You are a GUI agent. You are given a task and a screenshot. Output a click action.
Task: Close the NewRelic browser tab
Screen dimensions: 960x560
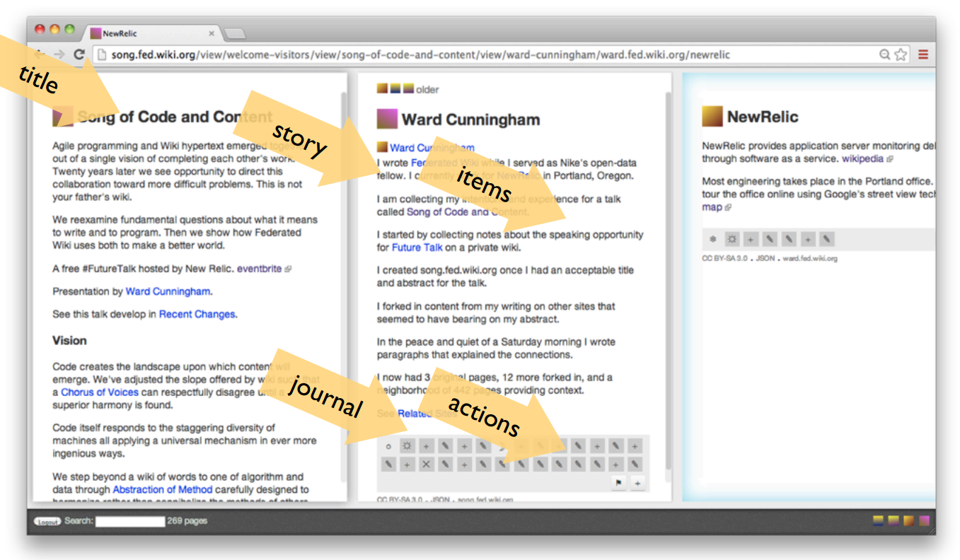pyautogui.click(x=212, y=33)
